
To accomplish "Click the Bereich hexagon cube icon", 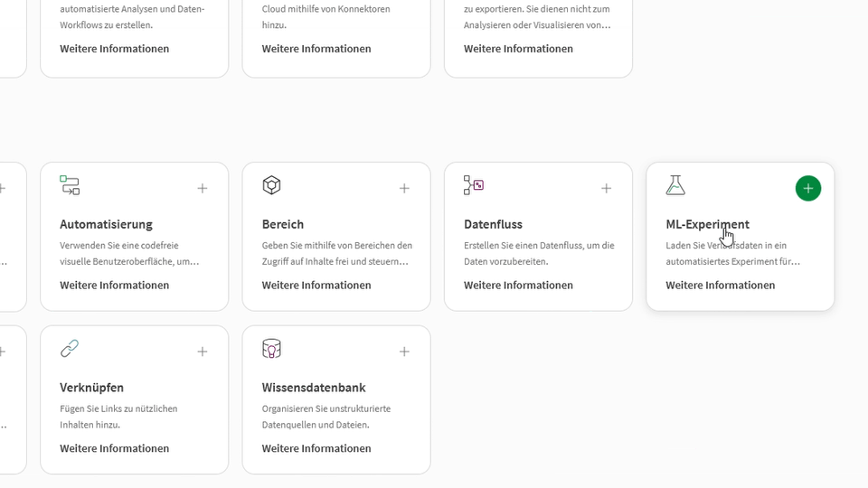I will click(x=271, y=185).
